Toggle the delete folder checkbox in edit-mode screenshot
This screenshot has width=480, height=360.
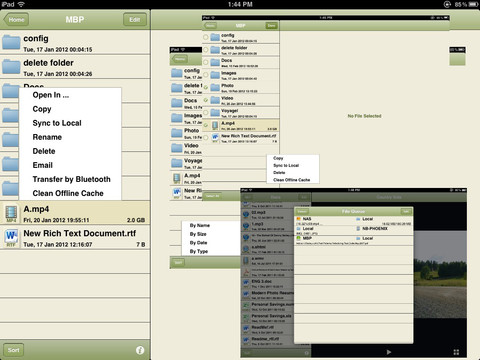206,50
